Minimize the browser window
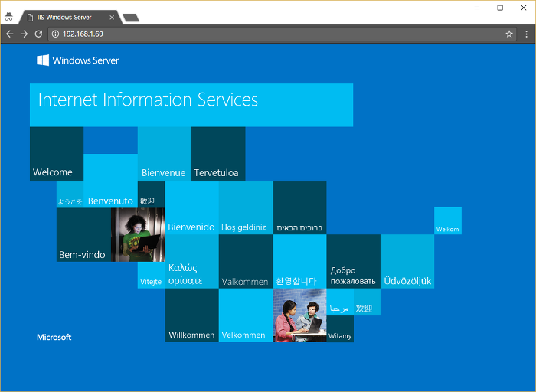The height and width of the screenshot is (392, 536). (477, 8)
